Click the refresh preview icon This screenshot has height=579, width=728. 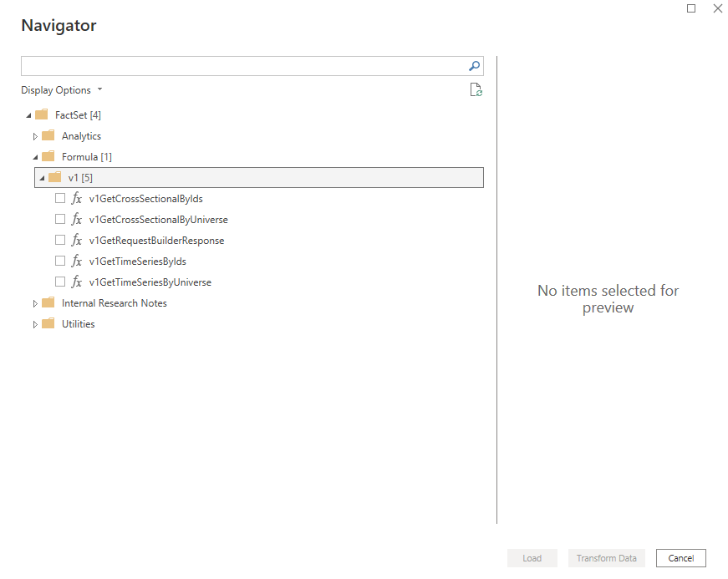[x=476, y=89]
